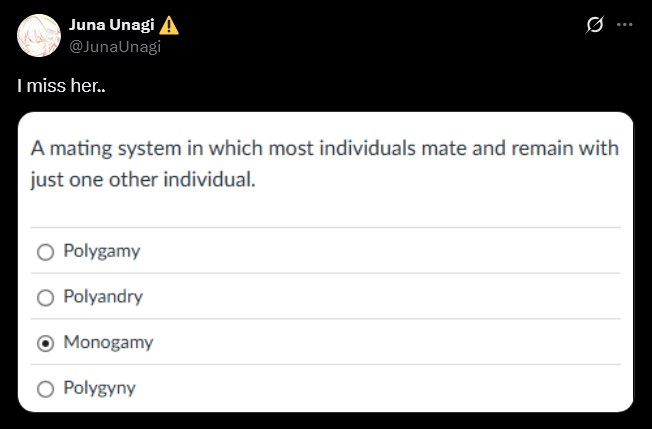Click the selected Monogamy radio button

tap(44, 343)
